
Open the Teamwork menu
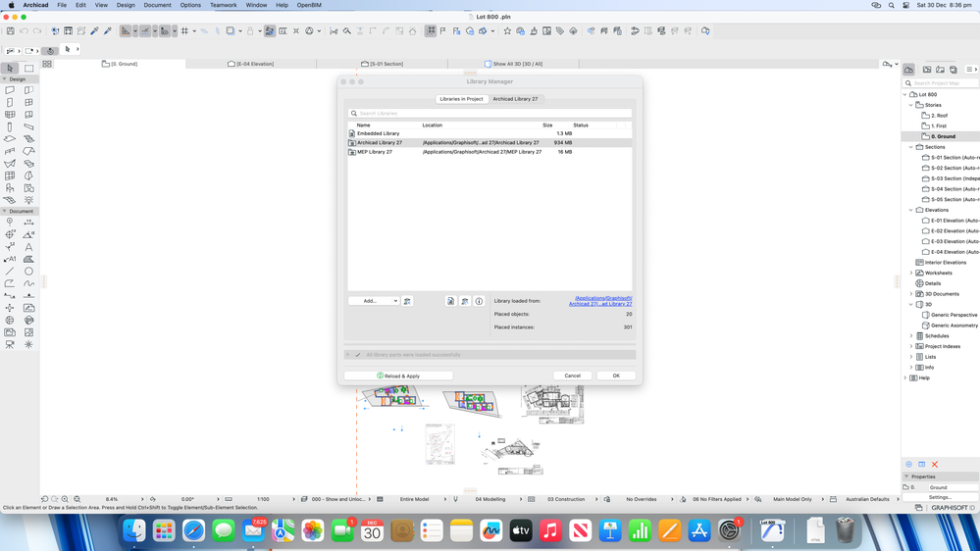coord(223,5)
